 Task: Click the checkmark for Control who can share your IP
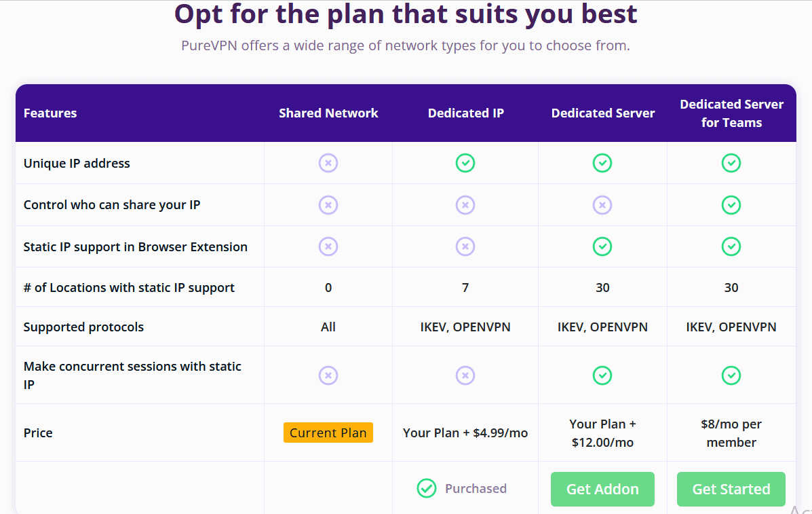click(x=731, y=204)
